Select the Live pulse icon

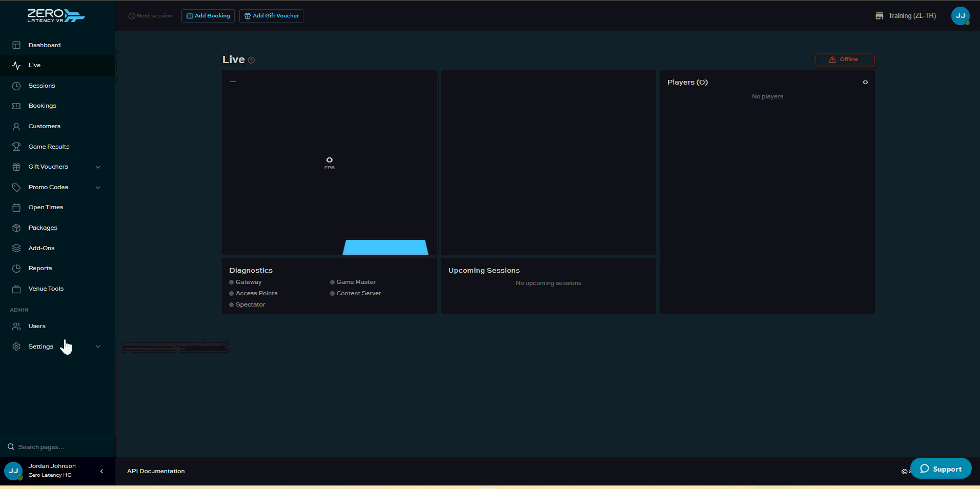point(16,66)
